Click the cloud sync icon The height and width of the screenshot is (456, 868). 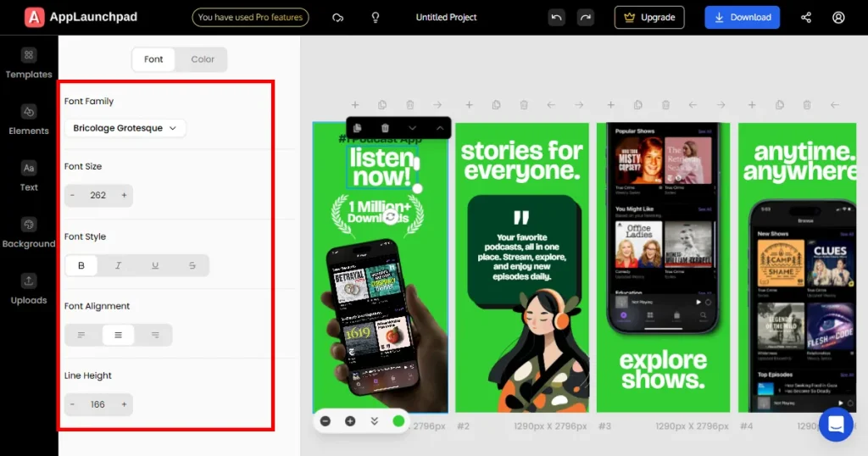pos(337,18)
